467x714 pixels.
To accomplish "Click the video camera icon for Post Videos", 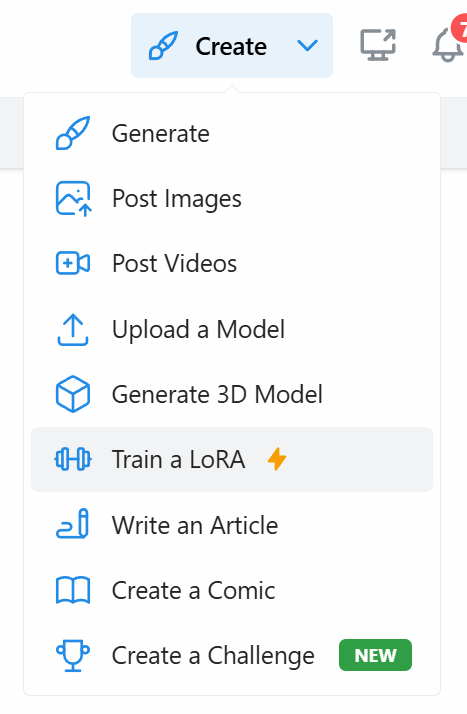I will [73, 263].
